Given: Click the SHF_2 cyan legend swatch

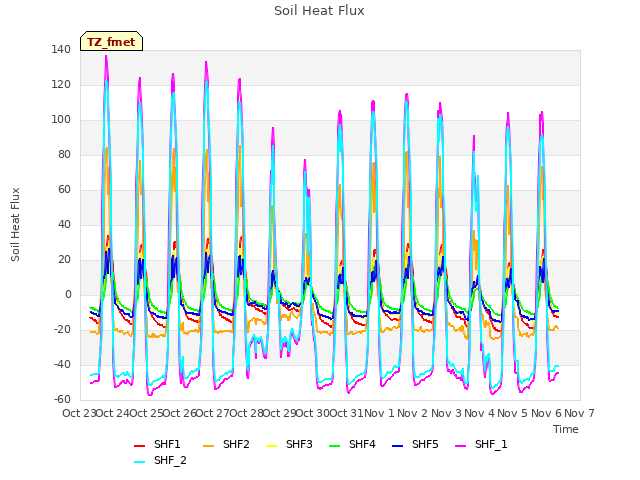Looking at the screenshot, I should (140, 462).
